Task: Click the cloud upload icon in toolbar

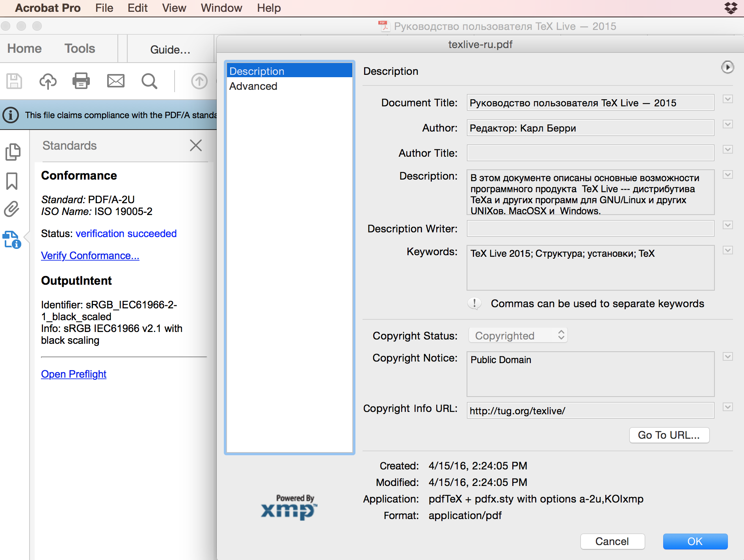Action: point(48,81)
